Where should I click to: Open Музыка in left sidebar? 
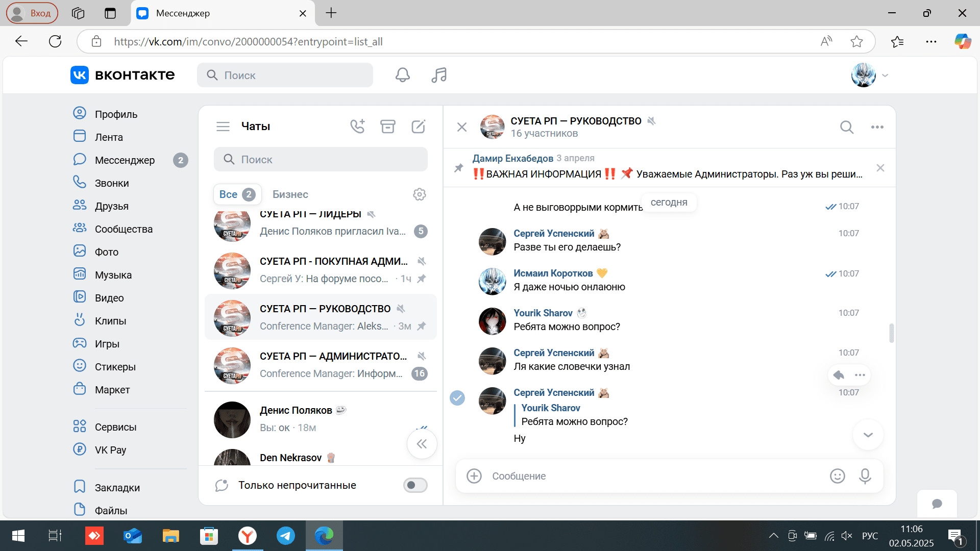coord(113,275)
